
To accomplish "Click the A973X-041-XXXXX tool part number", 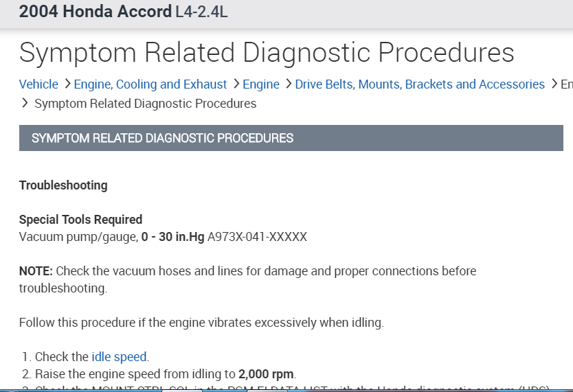I will [257, 237].
